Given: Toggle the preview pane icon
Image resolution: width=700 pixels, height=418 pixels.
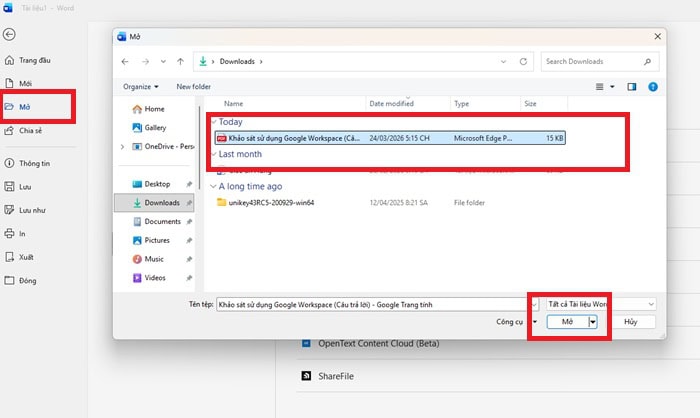Looking at the screenshot, I should (631, 87).
